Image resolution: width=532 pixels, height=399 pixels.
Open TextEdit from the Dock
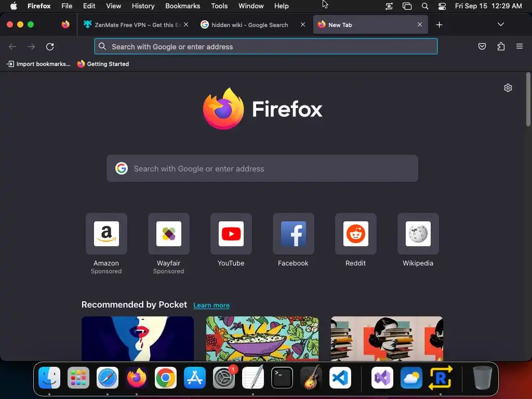pyautogui.click(x=253, y=378)
